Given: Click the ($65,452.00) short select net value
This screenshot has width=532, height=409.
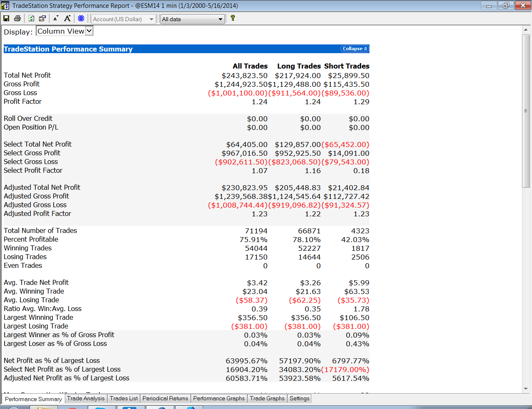Looking at the screenshot, I should click(345, 144).
